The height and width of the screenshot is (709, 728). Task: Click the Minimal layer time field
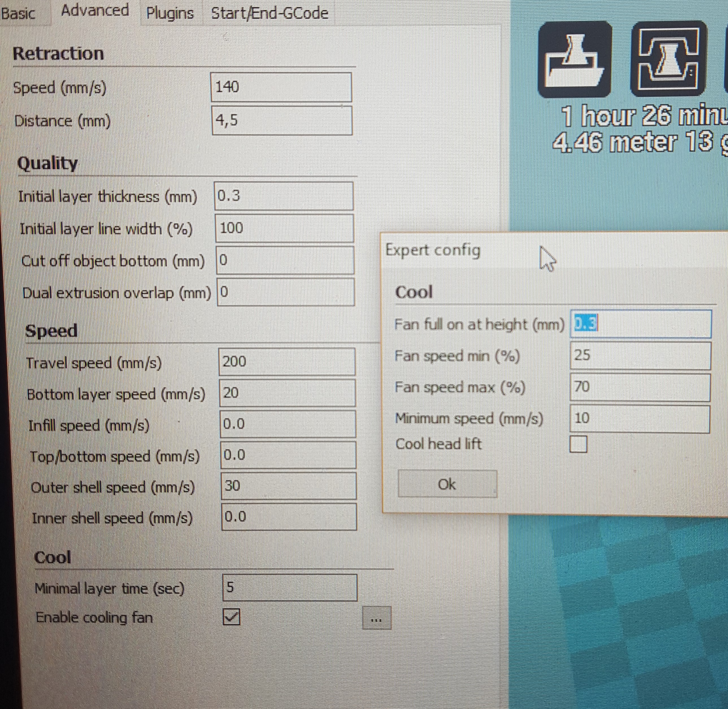coord(290,588)
